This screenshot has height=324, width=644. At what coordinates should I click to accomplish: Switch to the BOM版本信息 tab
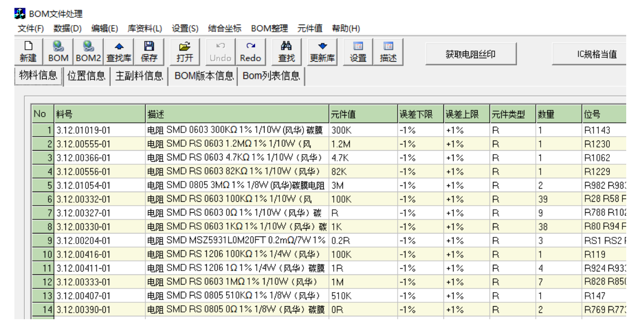point(203,76)
